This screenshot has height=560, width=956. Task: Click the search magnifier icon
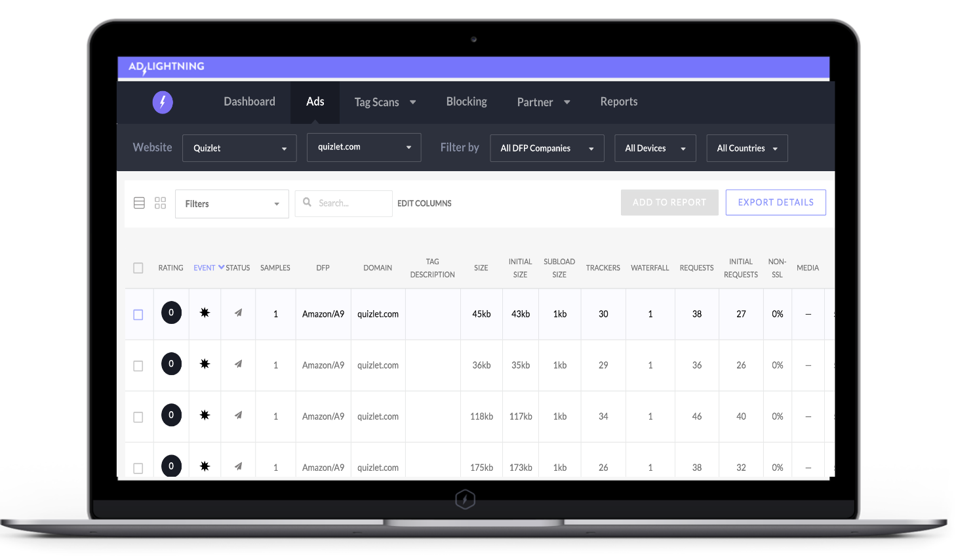point(307,203)
